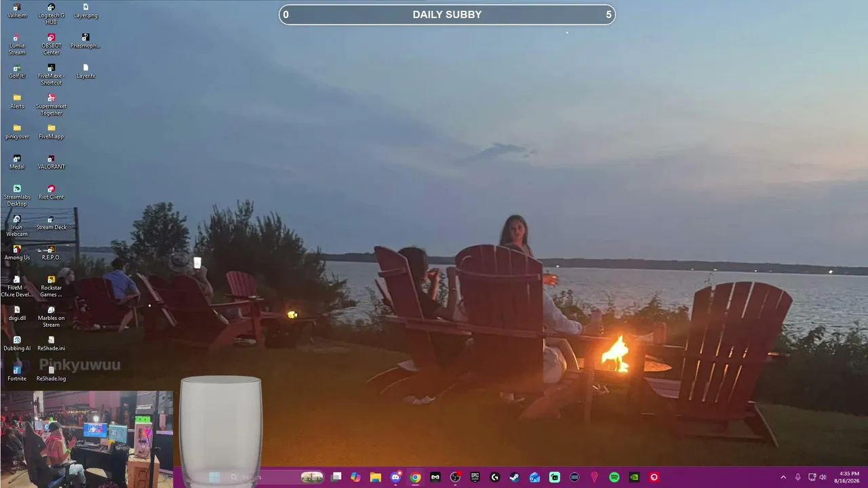
Task: Open the volume tray control
Action: tap(823, 477)
